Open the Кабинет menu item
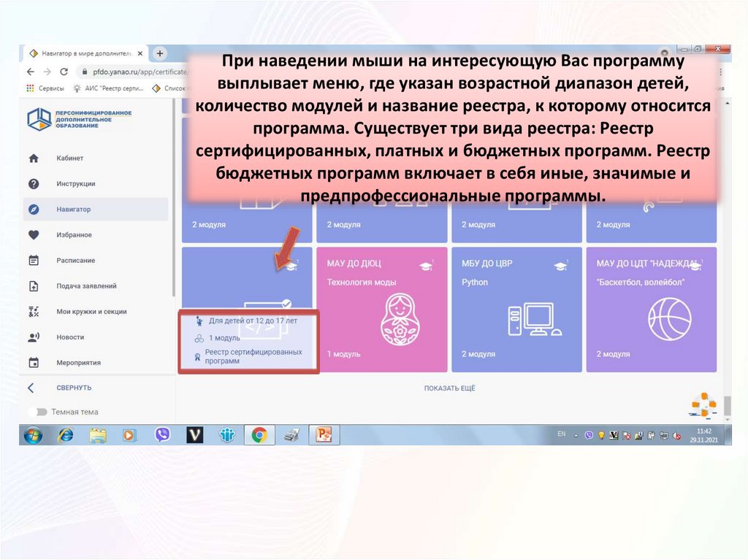Screen dimensions: 748x560 point(96,158)
